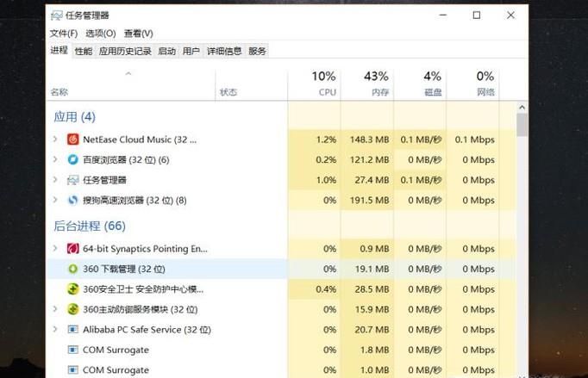Click the 360安全卫士 安全防护中心 icon
This screenshot has height=378, width=588.
click(72, 288)
